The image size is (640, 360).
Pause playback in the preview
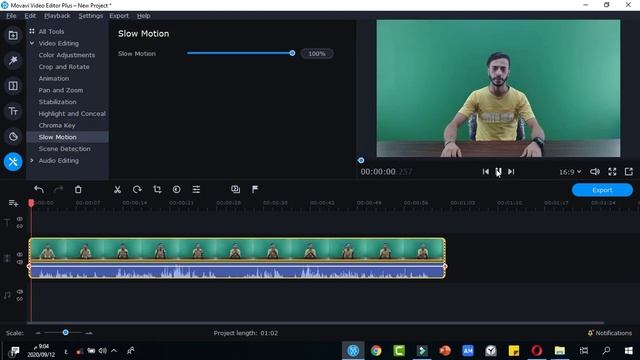tap(498, 172)
